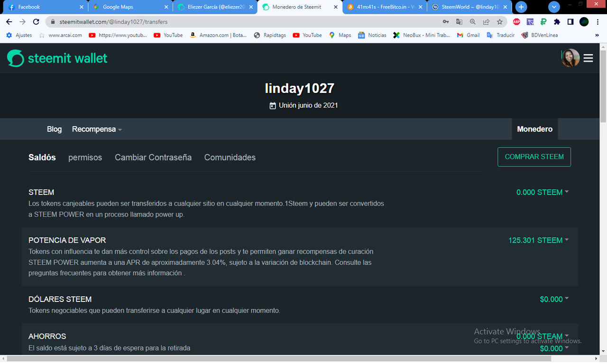607x364 pixels.
Task: Close the Facebook tab
Action: tap(81, 7)
